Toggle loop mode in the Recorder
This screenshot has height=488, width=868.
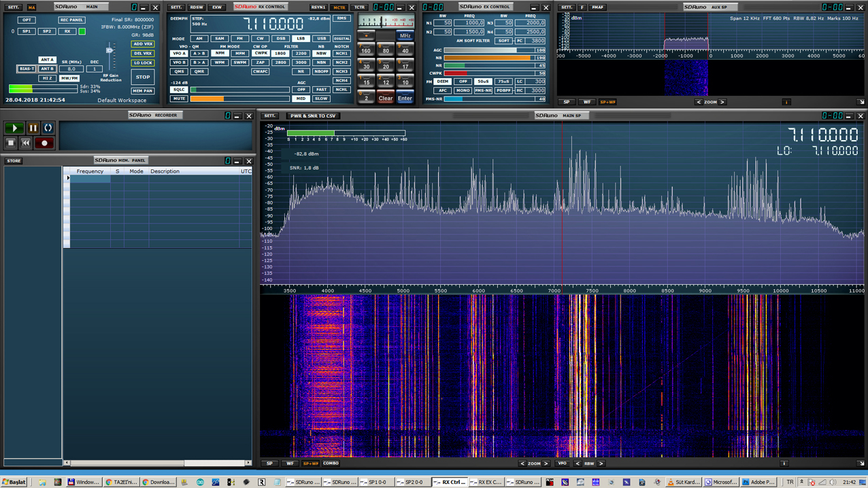click(48, 128)
